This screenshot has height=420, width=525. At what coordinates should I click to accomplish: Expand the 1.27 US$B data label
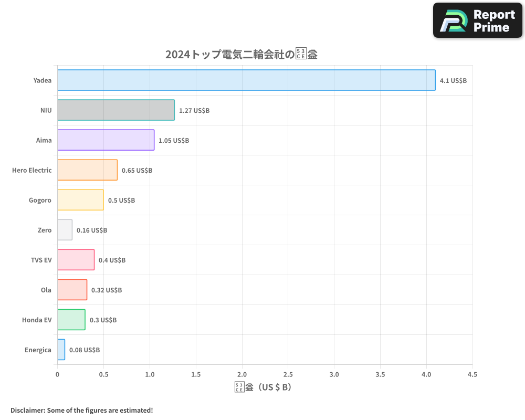coord(193,110)
